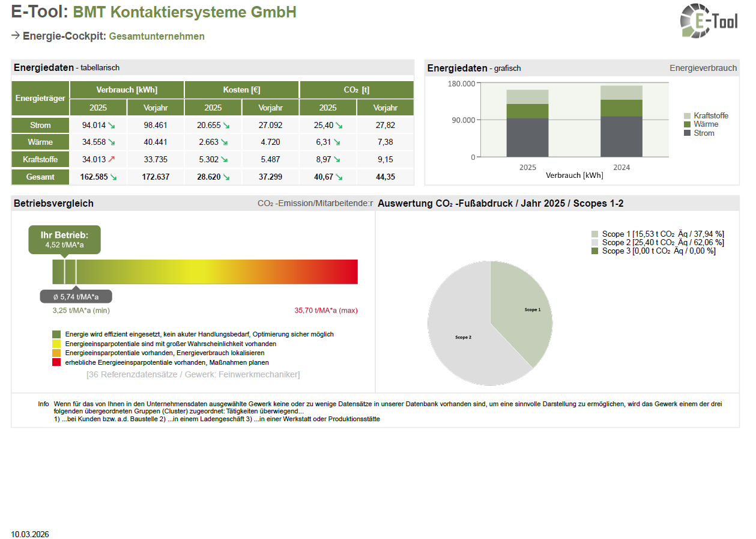Click the Verbrauch [kWh] column header
The width and height of the screenshot is (756, 539).
(127, 90)
